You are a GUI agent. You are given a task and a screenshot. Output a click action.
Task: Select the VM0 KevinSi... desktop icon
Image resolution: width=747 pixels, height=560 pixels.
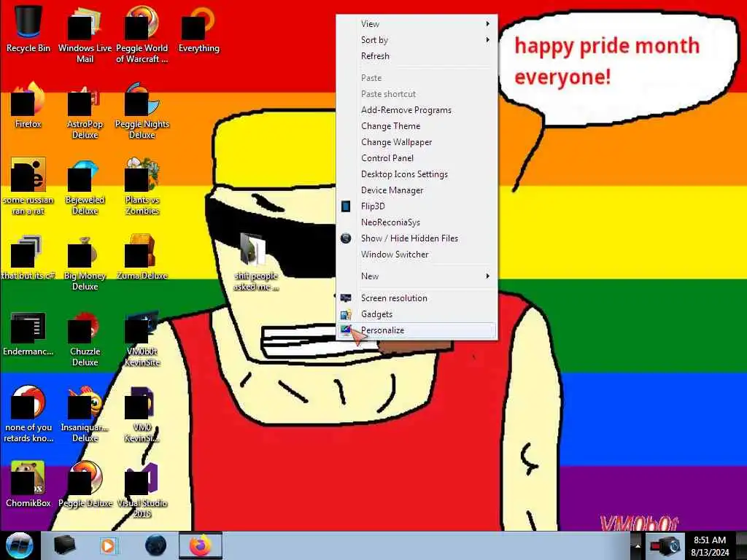point(142,413)
